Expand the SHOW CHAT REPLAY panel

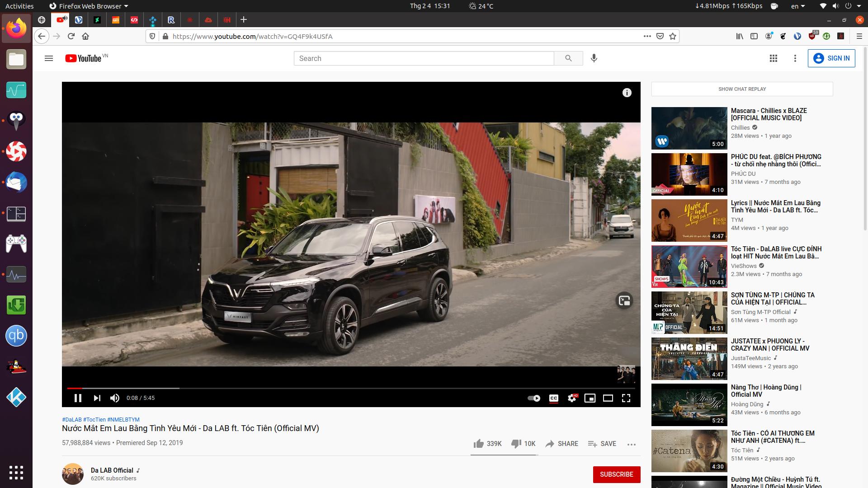pyautogui.click(x=742, y=89)
